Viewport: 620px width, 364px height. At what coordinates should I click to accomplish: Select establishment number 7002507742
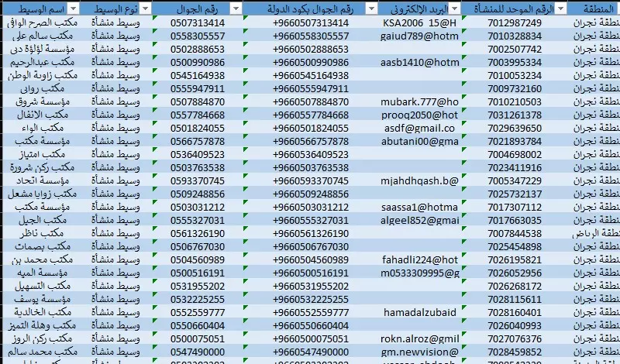point(515,49)
